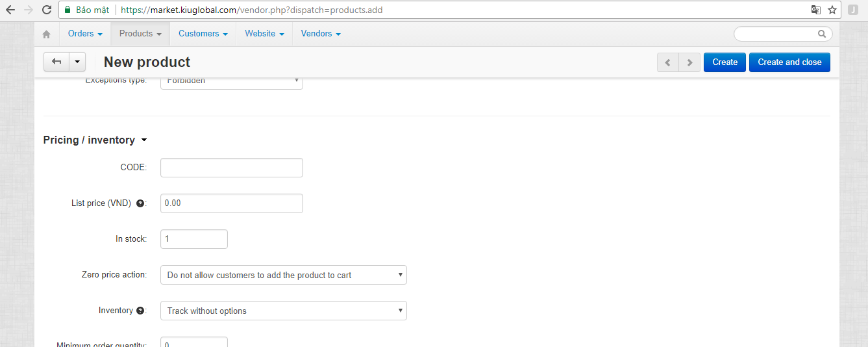Open the Zero price action dropdown
The image size is (868, 347).
[284, 275]
